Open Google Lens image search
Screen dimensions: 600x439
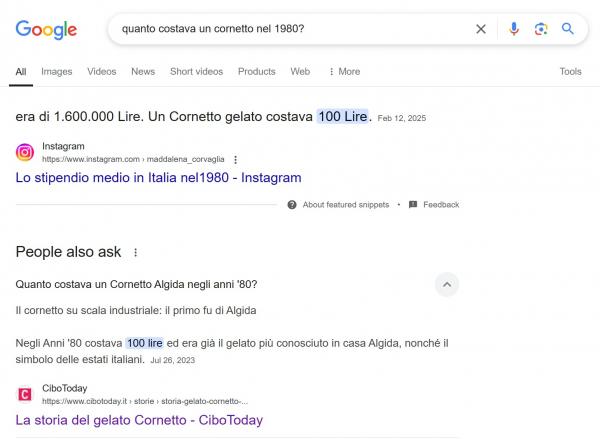coord(541,29)
